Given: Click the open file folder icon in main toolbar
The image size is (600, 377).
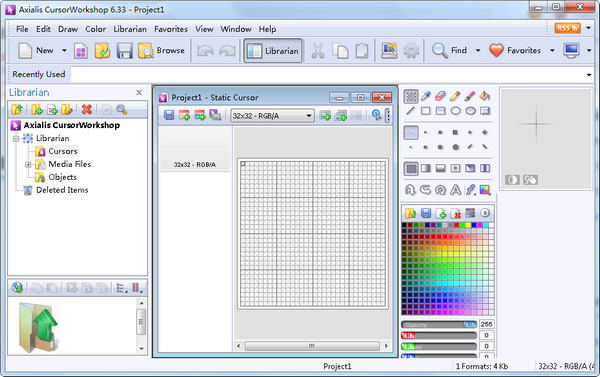Looking at the screenshot, I should pyautogui.click(x=102, y=51).
